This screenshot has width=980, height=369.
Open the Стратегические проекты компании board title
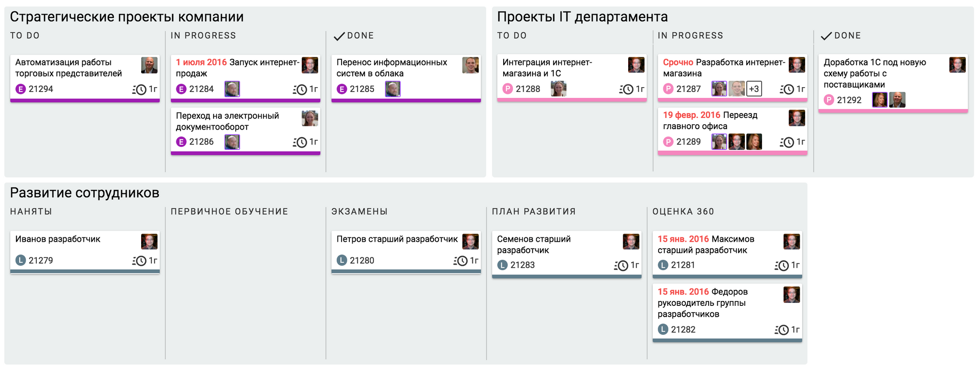pyautogui.click(x=126, y=17)
